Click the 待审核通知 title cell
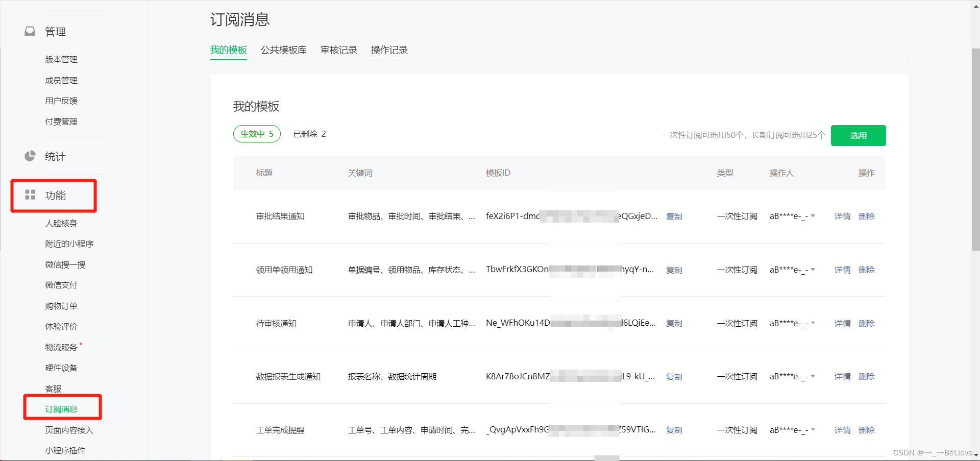The height and width of the screenshot is (461, 980). [276, 323]
